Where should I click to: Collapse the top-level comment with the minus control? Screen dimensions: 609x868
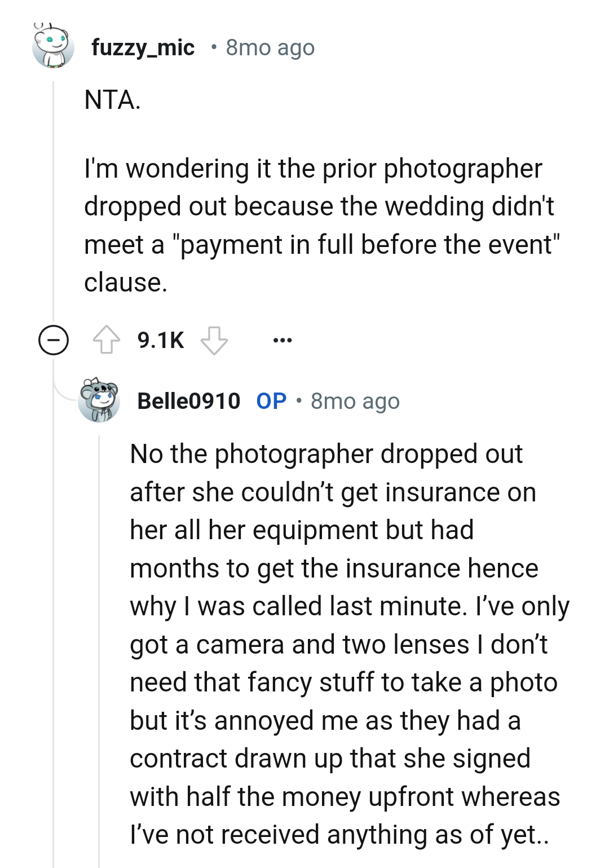point(52,340)
